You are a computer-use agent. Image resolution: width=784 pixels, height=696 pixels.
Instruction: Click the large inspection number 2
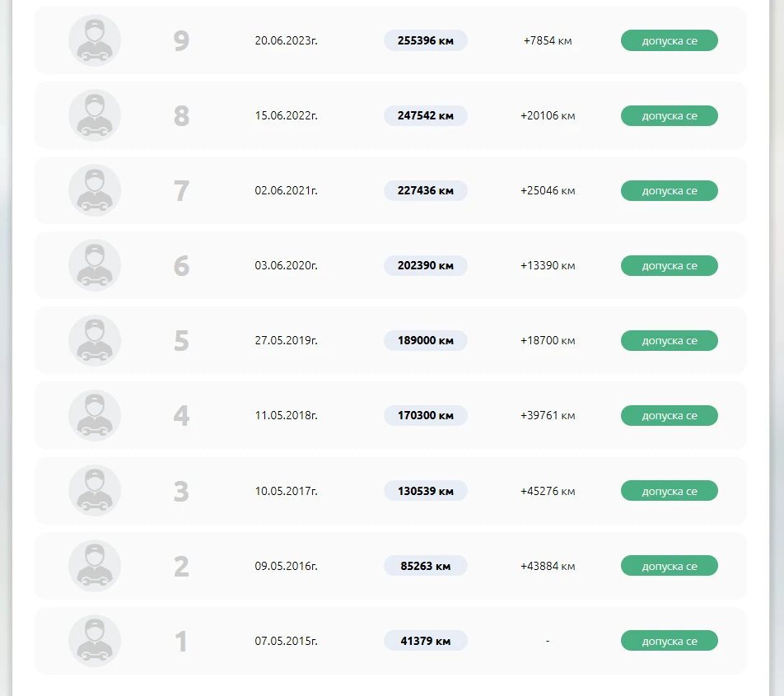(181, 566)
